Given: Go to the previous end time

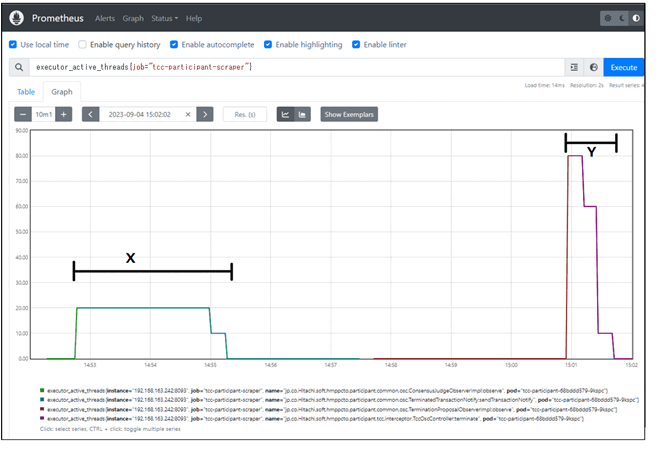Looking at the screenshot, I should (90, 115).
